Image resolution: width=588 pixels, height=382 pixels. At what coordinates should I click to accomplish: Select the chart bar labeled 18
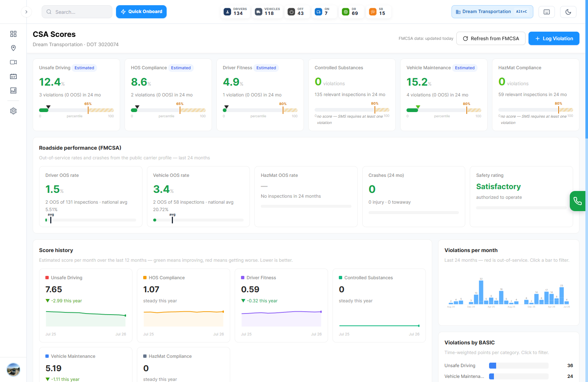tap(501, 297)
